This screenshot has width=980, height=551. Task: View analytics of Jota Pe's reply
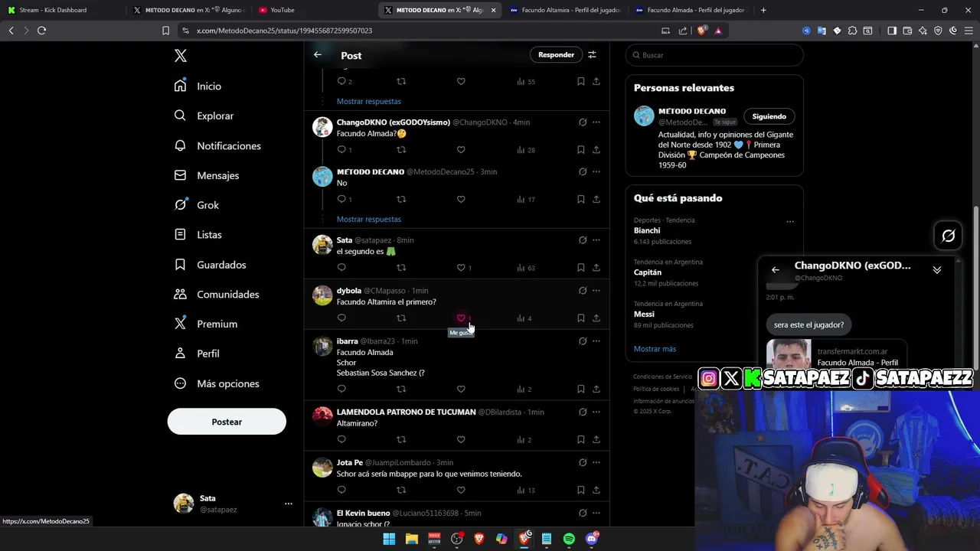click(x=526, y=491)
